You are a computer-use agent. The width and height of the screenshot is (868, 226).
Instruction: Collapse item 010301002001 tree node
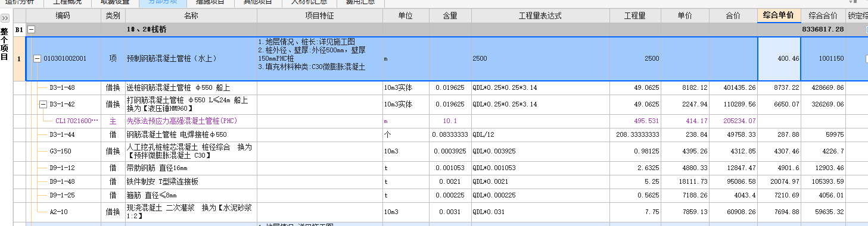pyautogui.click(x=38, y=59)
